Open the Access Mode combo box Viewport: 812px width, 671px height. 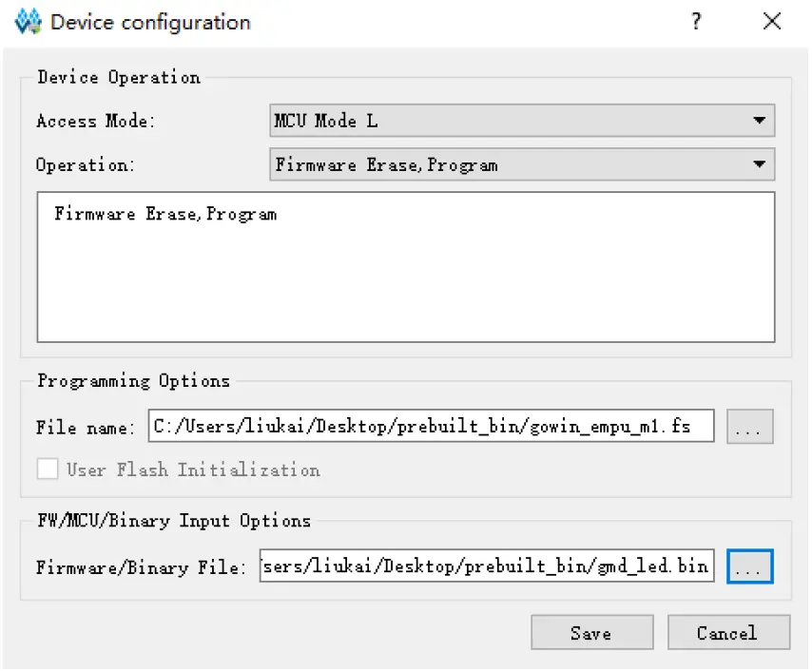(521, 121)
